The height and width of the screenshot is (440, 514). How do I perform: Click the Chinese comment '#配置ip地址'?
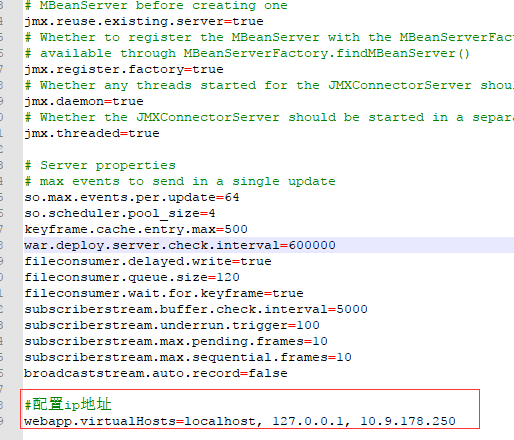[68, 404]
